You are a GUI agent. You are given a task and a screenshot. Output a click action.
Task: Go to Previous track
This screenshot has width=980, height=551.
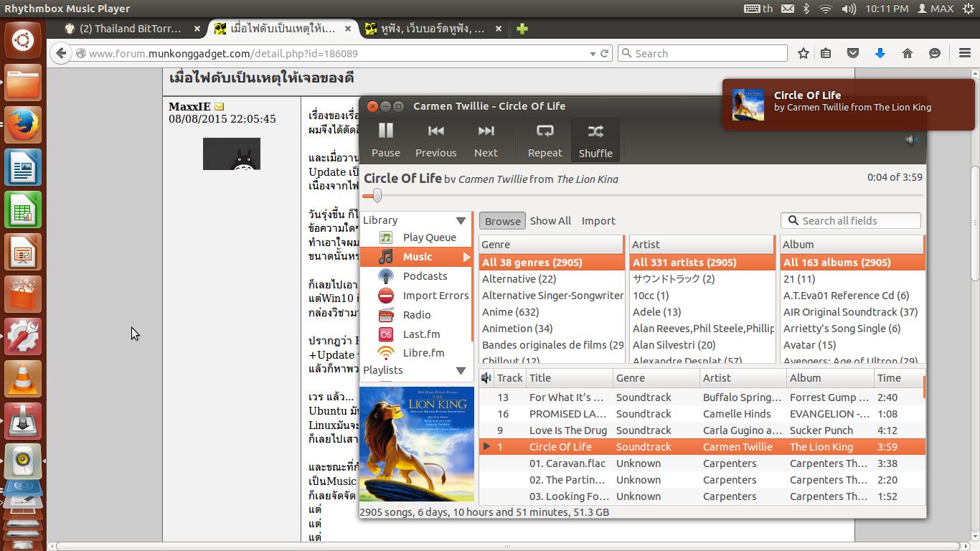pos(435,140)
